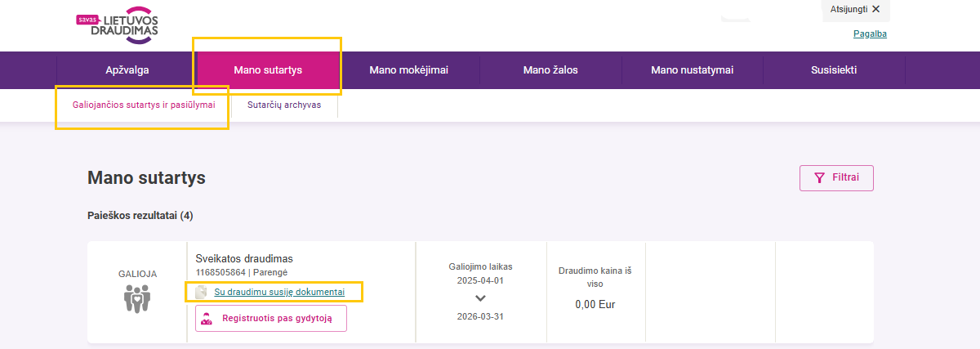
Task: Click the Filtrai button
Action: (836, 178)
